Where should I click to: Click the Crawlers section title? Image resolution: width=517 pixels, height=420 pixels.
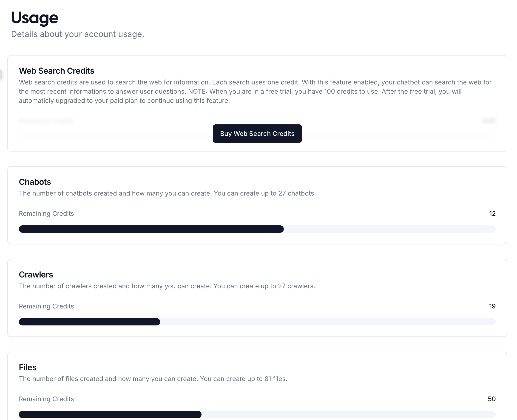[x=36, y=274]
